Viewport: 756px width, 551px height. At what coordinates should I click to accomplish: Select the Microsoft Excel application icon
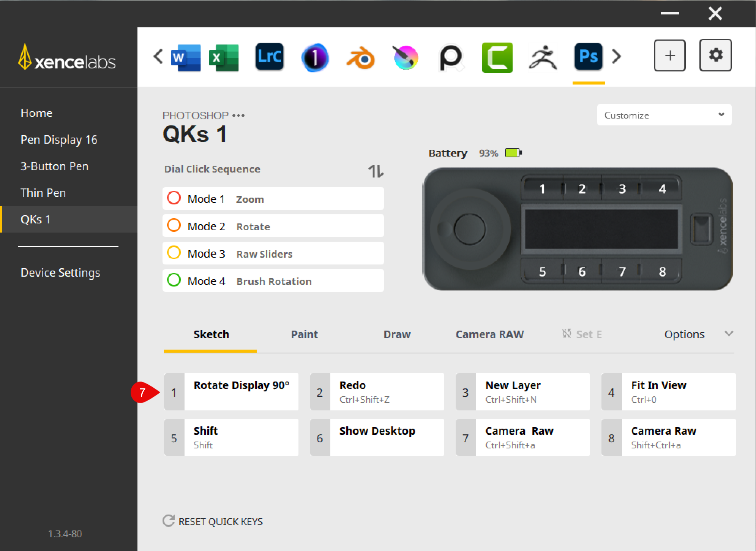coord(224,57)
